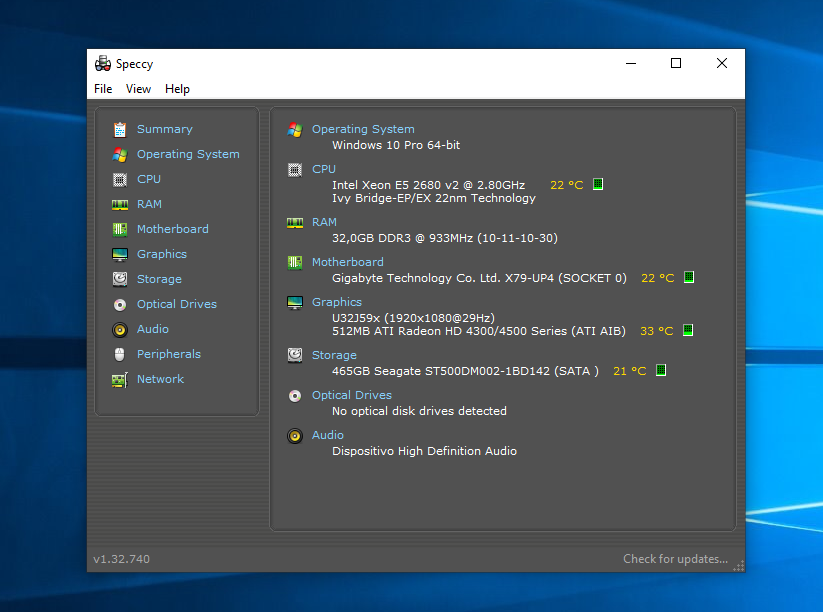Select Motherboard in the sidebar
Image resolution: width=823 pixels, height=612 pixels.
tap(173, 229)
